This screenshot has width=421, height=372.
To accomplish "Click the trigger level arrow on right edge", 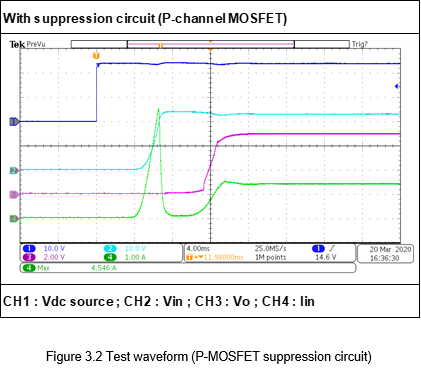I will coord(397,86).
